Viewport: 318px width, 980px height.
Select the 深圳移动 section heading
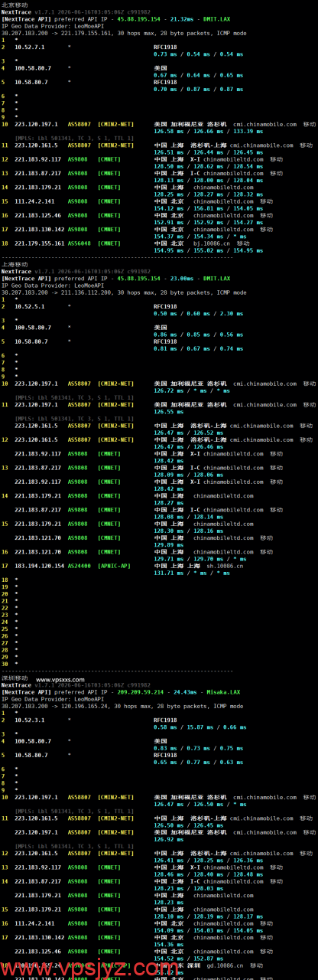15,678
